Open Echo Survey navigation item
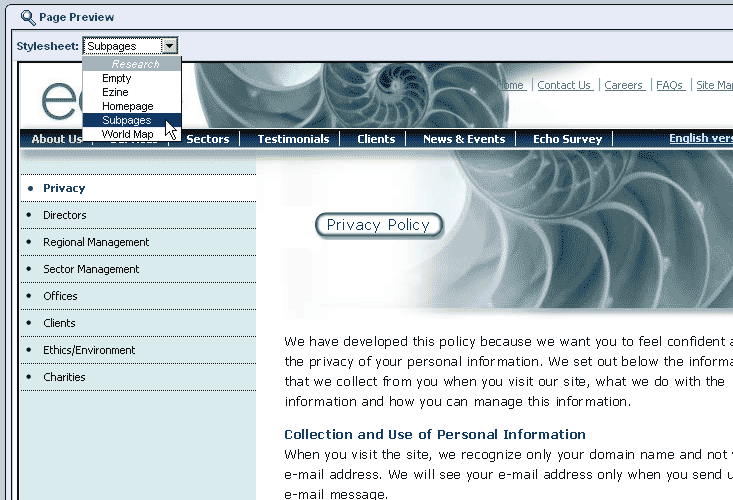 pyautogui.click(x=568, y=139)
